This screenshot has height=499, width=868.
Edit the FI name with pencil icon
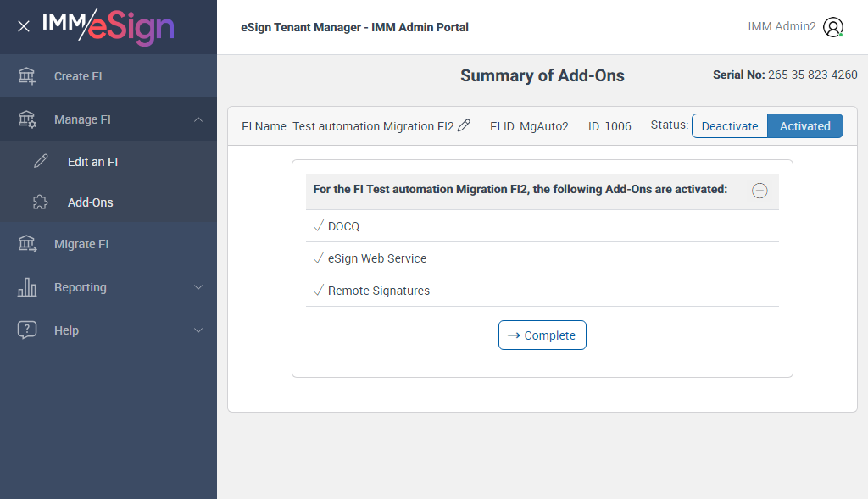464,125
